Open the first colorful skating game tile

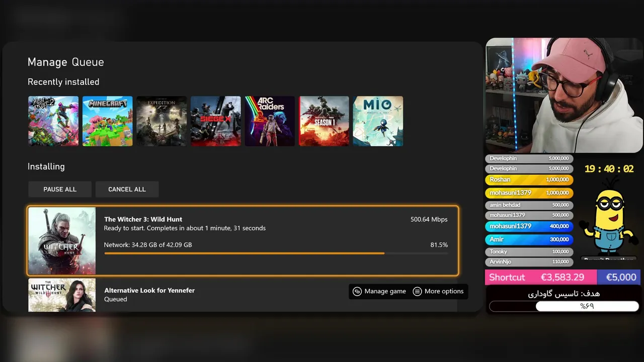(53, 121)
